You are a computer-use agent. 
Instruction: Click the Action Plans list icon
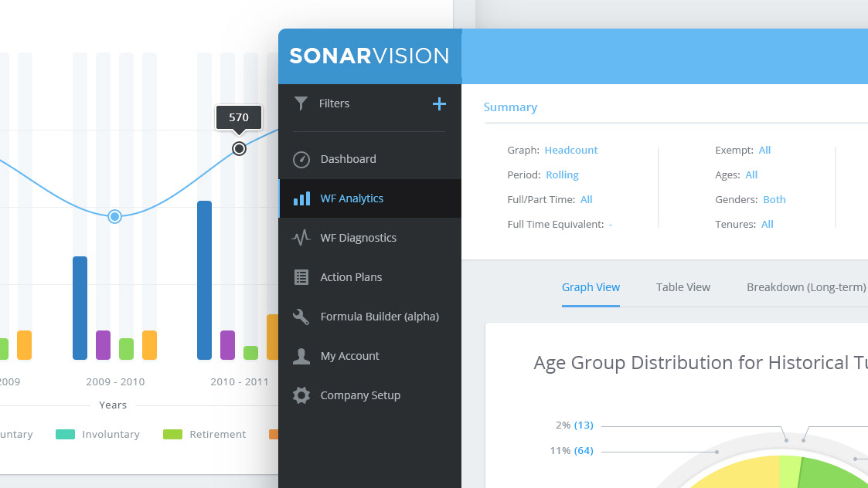301,277
